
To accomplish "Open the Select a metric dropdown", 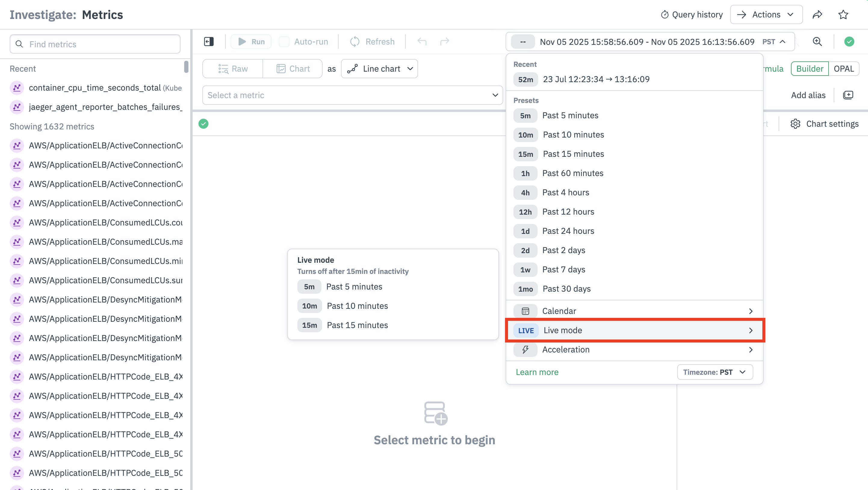I will [x=352, y=95].
